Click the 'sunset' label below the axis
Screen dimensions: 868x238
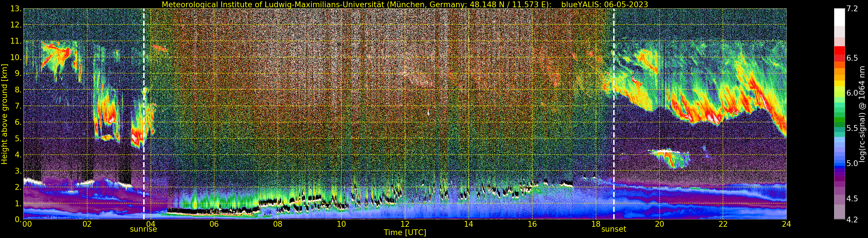613,229
